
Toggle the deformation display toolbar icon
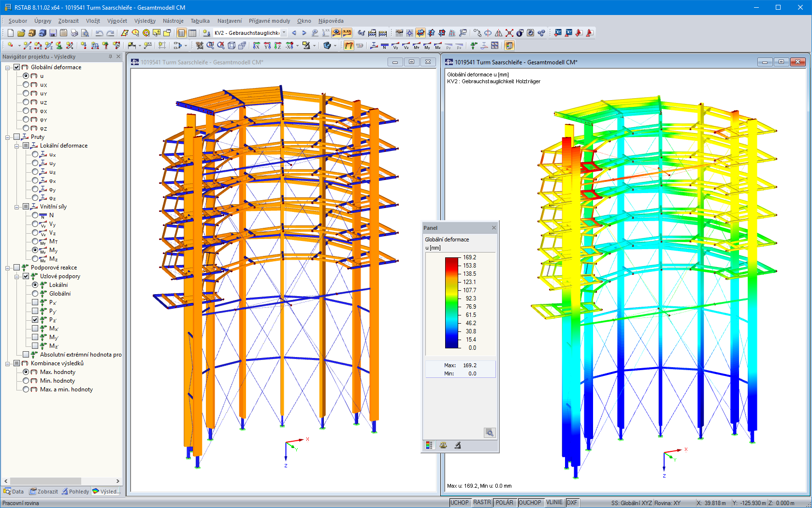[348, 45]
